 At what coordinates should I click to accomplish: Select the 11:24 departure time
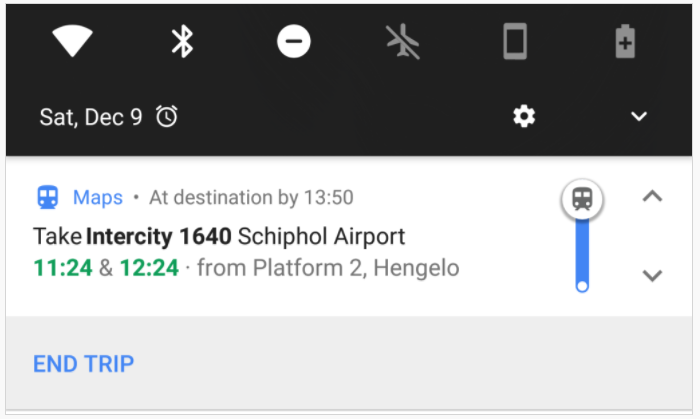(63, 268)
